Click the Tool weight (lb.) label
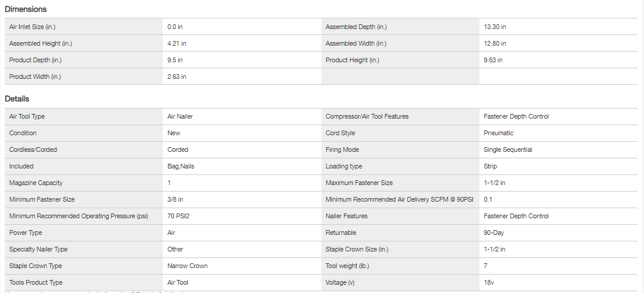 point(351,266)
